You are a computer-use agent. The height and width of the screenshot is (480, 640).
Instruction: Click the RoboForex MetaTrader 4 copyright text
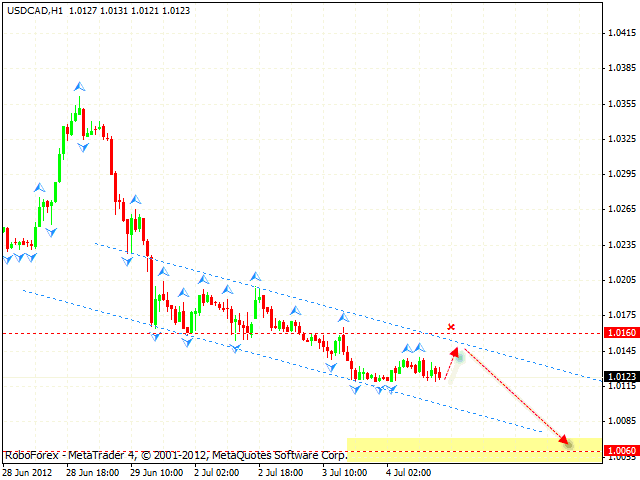175,454
